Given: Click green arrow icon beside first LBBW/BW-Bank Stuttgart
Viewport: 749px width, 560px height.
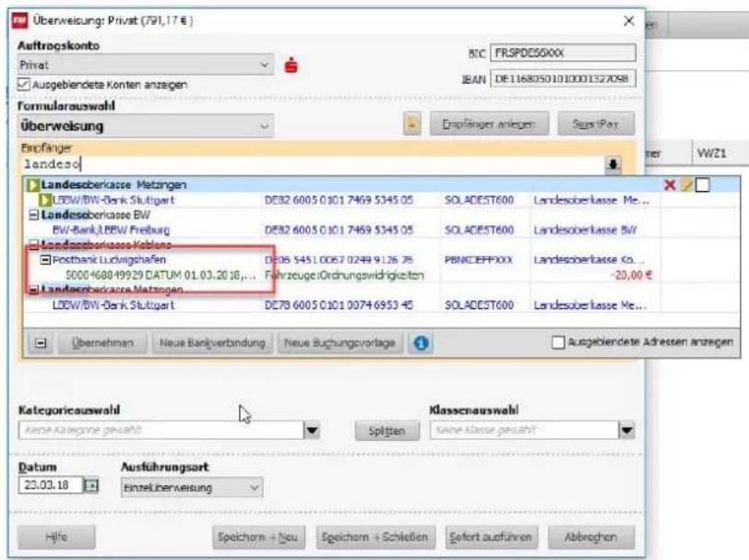Looking at the screenshot, I should click(x=45, y=199).
